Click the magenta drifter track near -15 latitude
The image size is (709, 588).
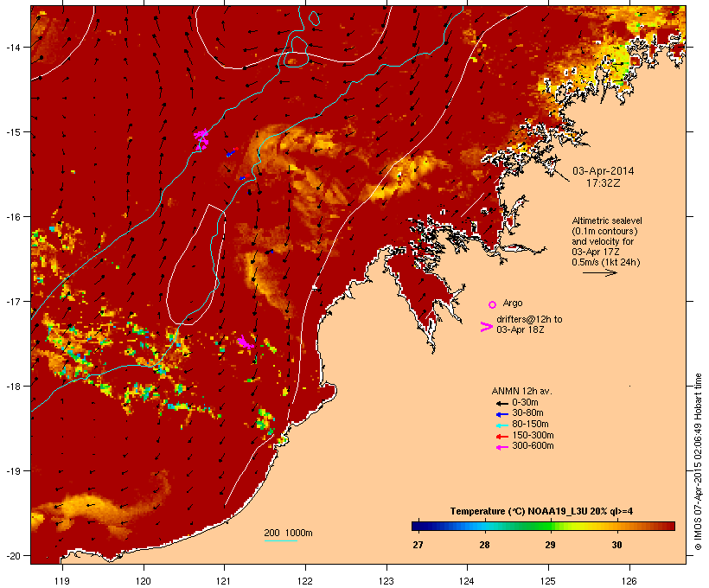point(201,139)
